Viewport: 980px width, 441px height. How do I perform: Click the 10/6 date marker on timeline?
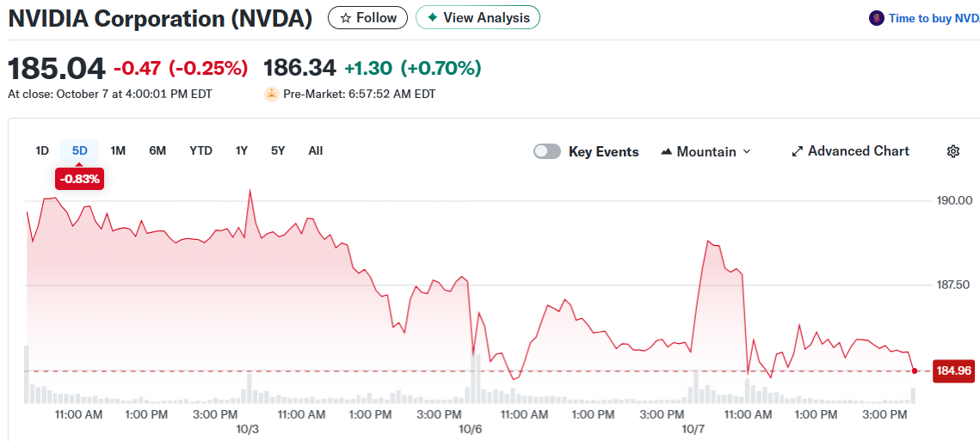click(471, 428)
